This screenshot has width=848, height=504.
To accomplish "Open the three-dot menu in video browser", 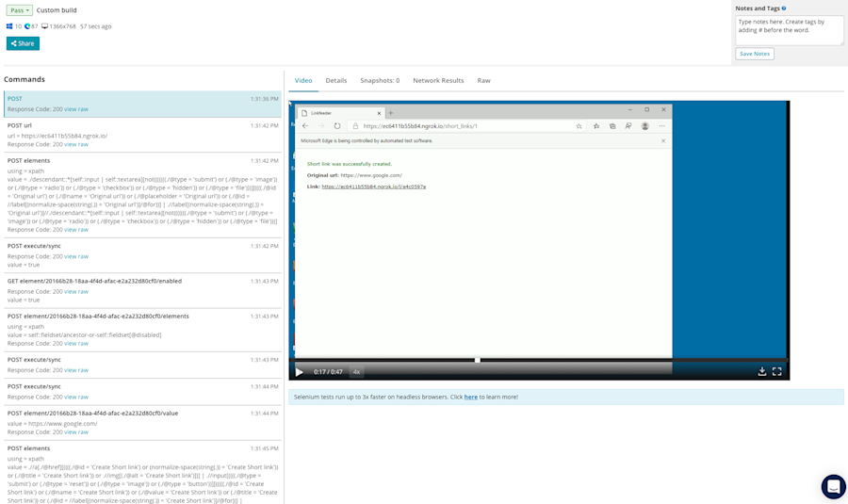I will coord(661,126).
